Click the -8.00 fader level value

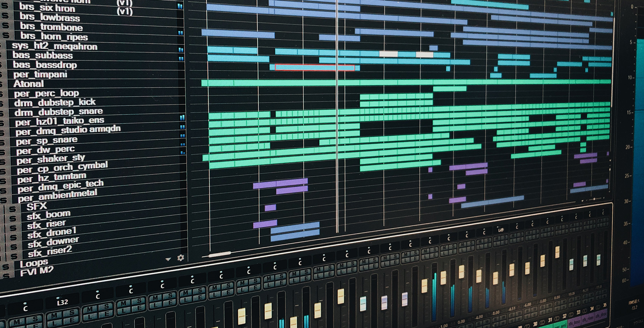click(x=496, y=313)
